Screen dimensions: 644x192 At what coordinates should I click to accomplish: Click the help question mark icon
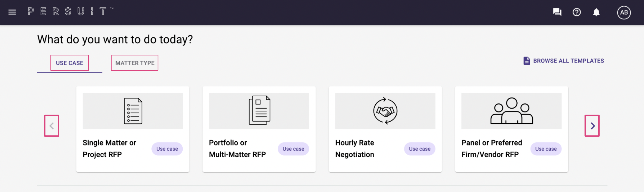coord(577,12)
